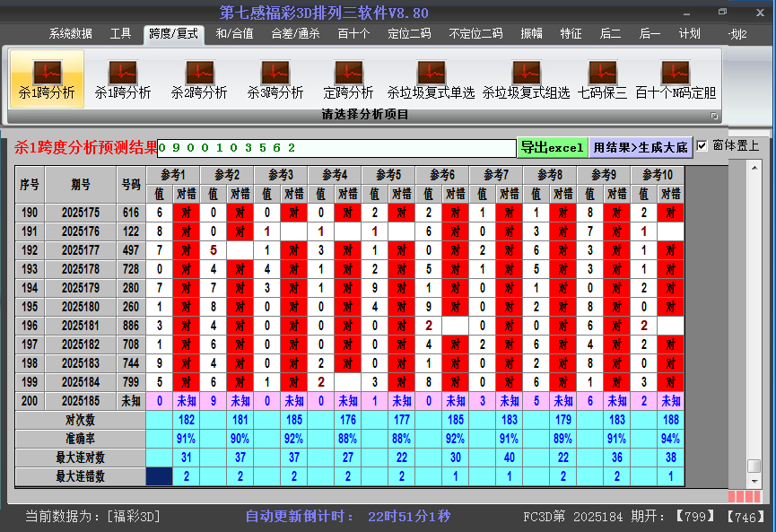The width and height of the screenshot is (776, 532).
Task: Select the 百十个N码定胆 icon
Action: 676,79
